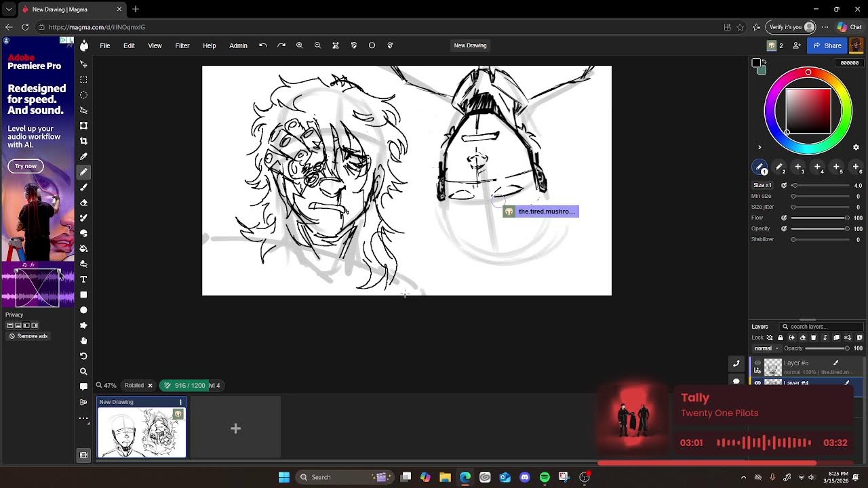Select the rotate view tool
Image resolution: width=868 pixels, height=488 pixels.
pyautogui.click(x=83, y=357)
